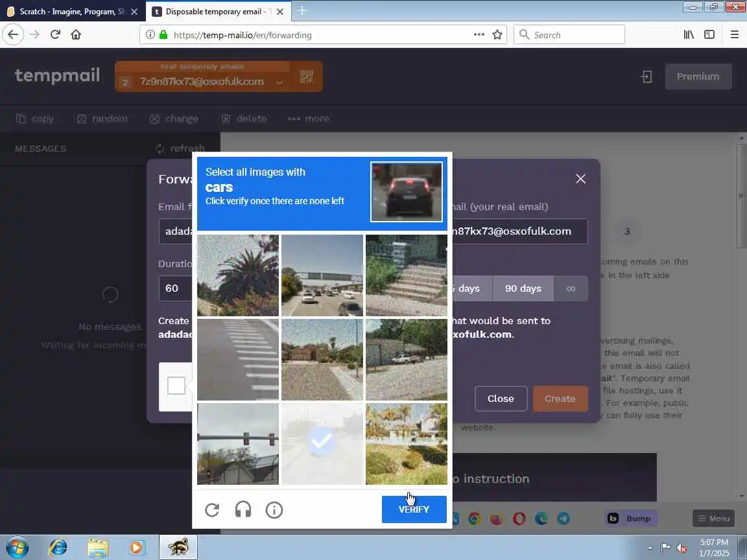This screenshot has height=560, width=747.
Task: Open the Firefox Library icon
Action: pyautogui.click(x=689, y=35)
